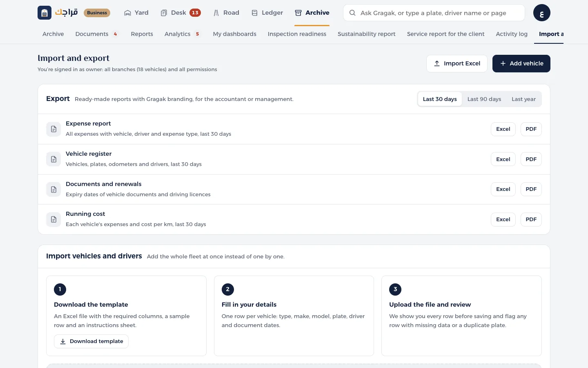
Task: Open Inspection readiness tab
Action: 297,34
